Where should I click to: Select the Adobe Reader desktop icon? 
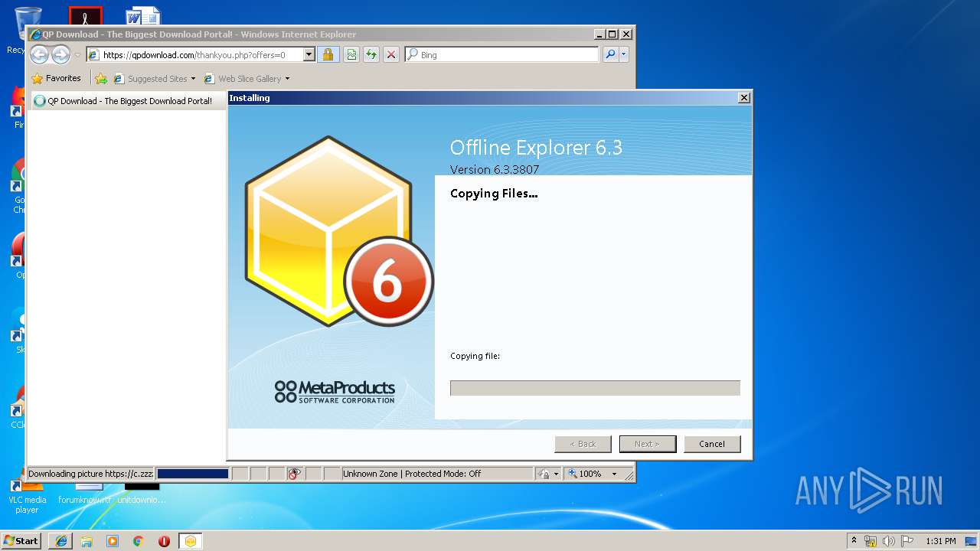[85, 16]
